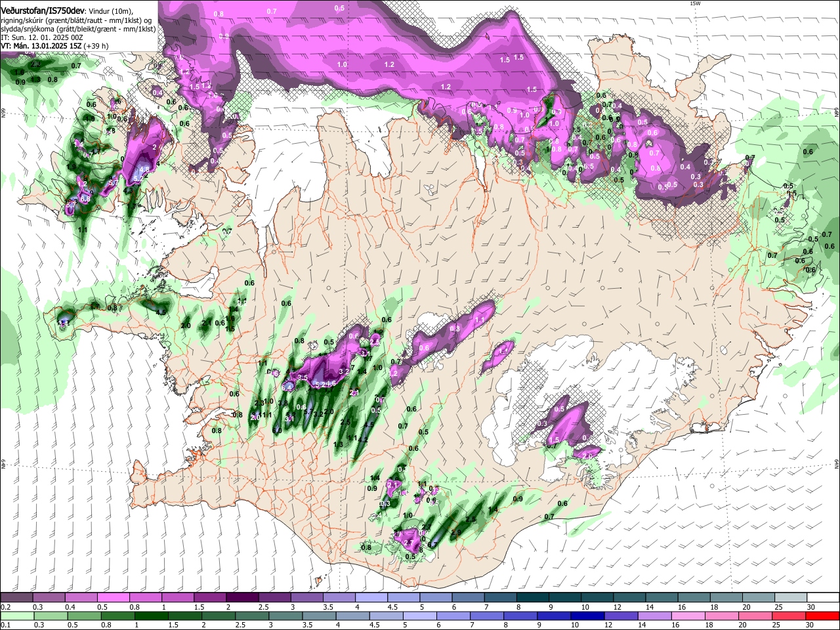Pick the light green 0.3 swatch in rain scale
Image resolution: width=840 pixels, height=630 pixels.
pos(51,616)
